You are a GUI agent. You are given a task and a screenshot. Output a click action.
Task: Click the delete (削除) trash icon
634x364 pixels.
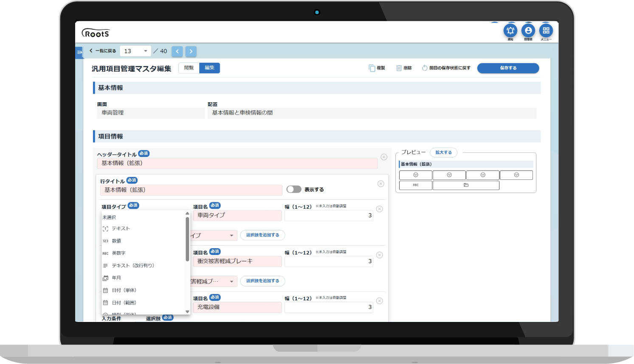click(399, 68)
